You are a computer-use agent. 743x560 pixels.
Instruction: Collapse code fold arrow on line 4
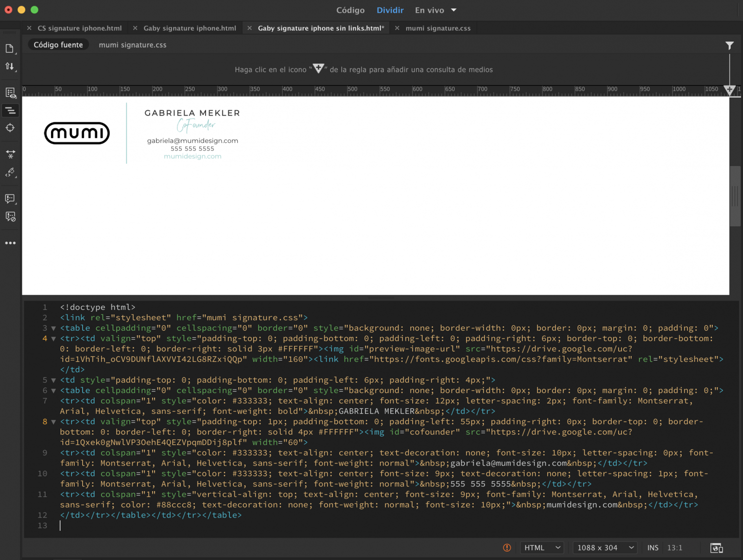tap(53, 339)
